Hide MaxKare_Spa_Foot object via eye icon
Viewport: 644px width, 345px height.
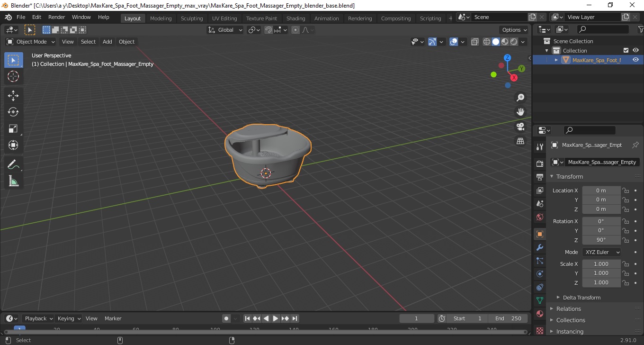(x=636, y=60)
